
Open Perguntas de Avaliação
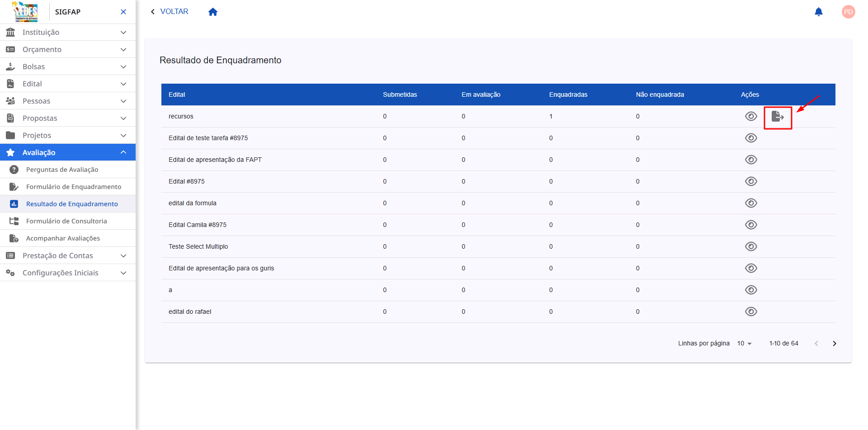[x=62, y=170]
